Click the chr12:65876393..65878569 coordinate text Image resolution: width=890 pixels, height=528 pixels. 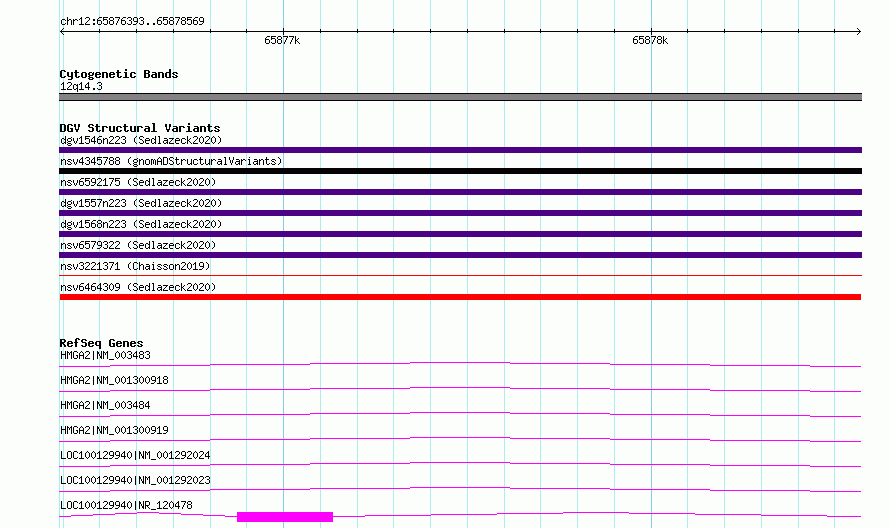click(132, 21)
